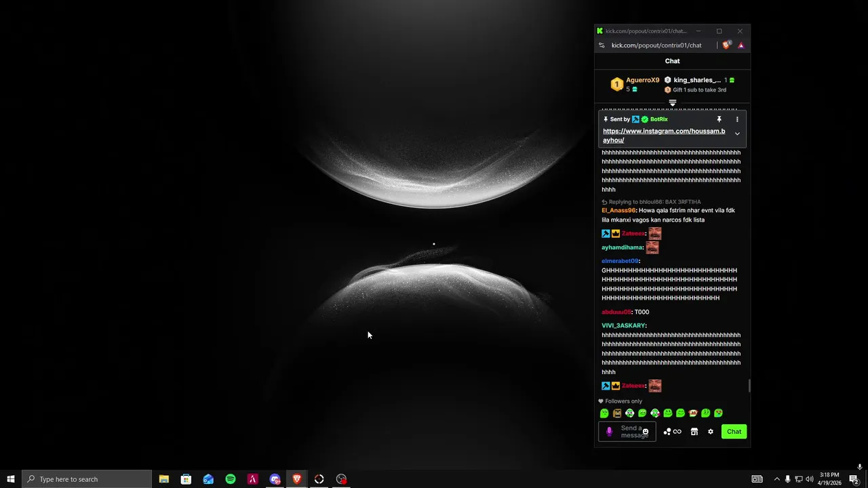Insert the fourth green laughing quick emote
Viewport: 868px width, 488px height.
point(642,413)
